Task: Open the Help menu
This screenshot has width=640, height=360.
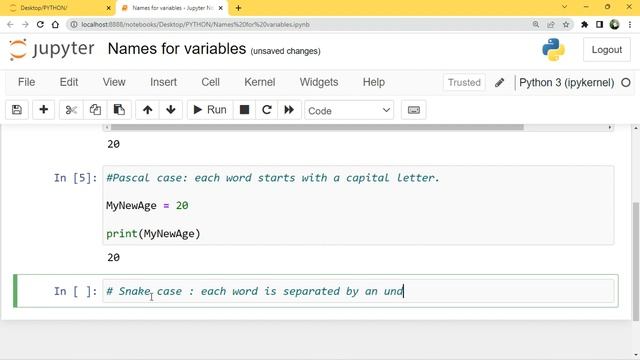Action: point(373,82)
